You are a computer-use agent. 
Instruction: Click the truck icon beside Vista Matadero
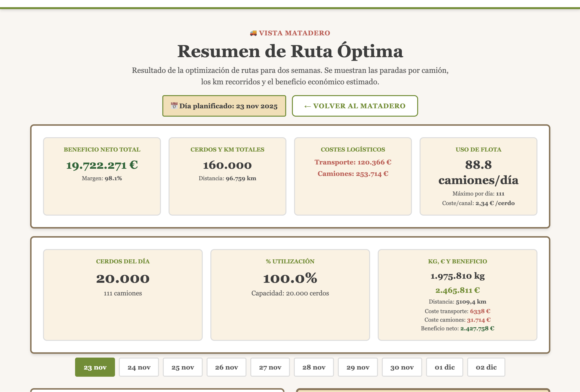(x=253, y=33)
